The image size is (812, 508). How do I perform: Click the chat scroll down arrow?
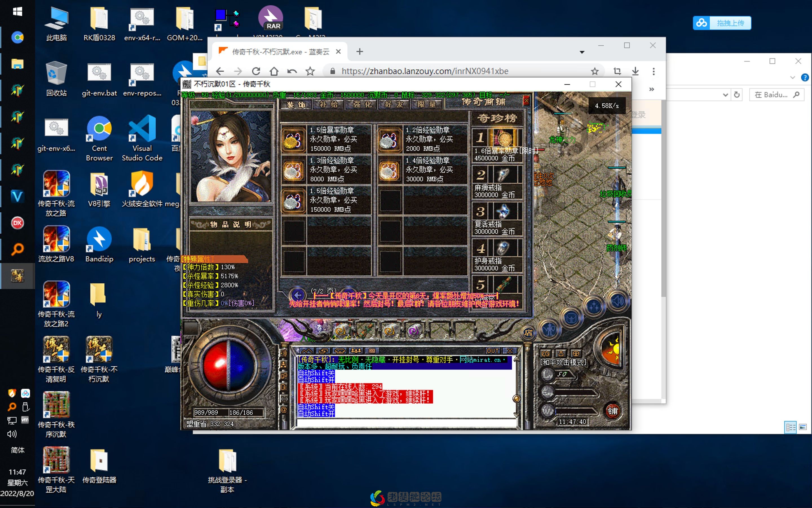(517, 415)
